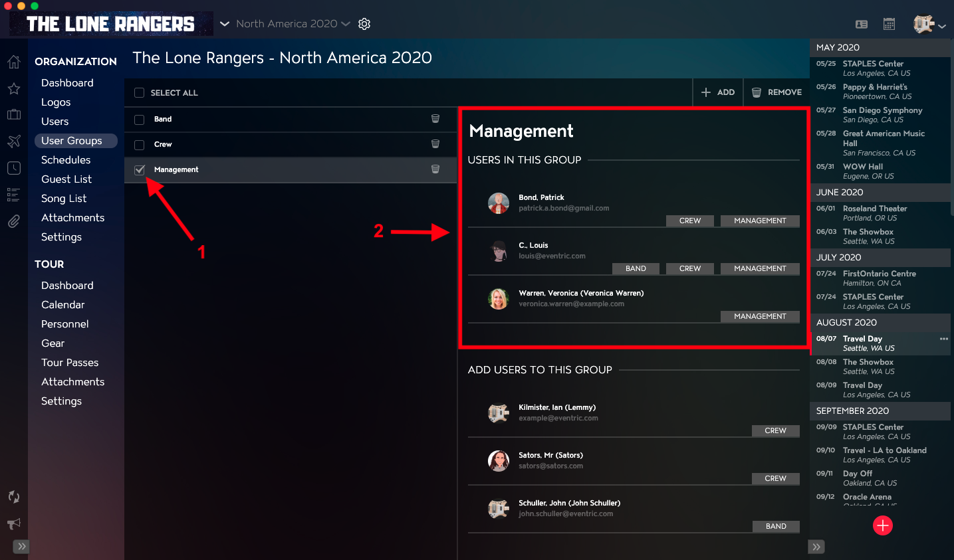Screen dimensions: 954x560
Task: Click the airplane travel icon
Action: tap(14, 141)
